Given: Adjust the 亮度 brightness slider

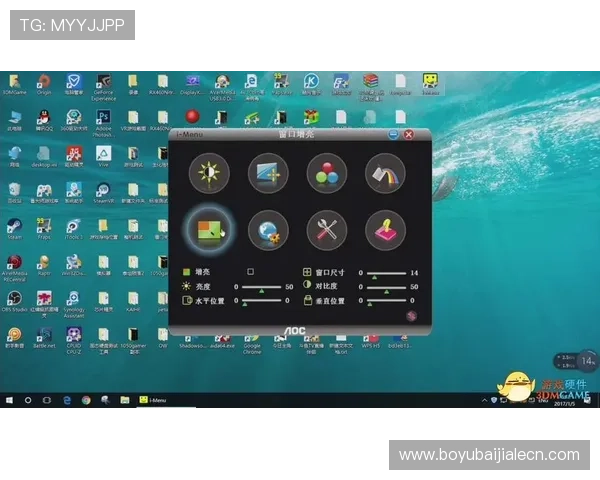Looking at the screenshot, I should tap(262, 286).
